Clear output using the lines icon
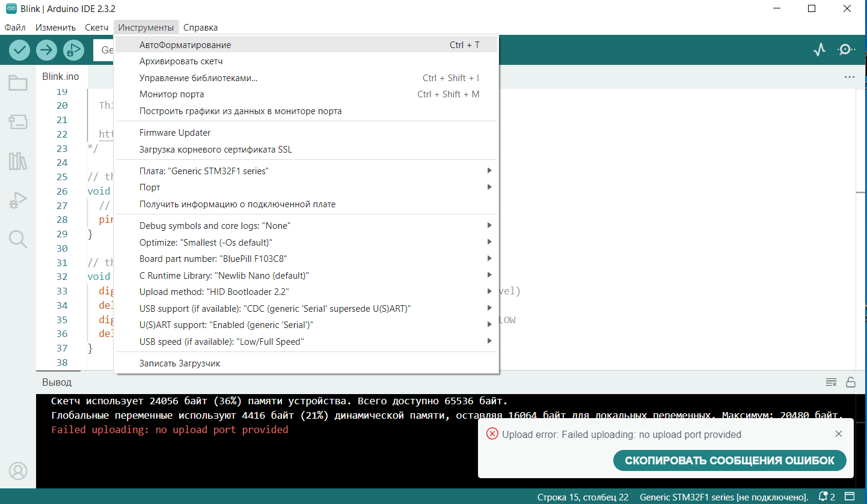 pyautogui.click(x=831, y=382)
